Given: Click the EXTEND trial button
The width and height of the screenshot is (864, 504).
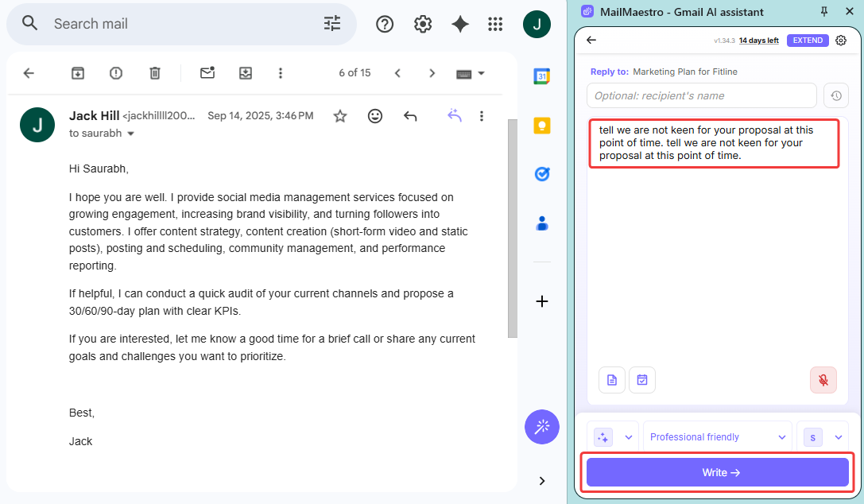Looking at the screenshot, I should pos(808,41).
